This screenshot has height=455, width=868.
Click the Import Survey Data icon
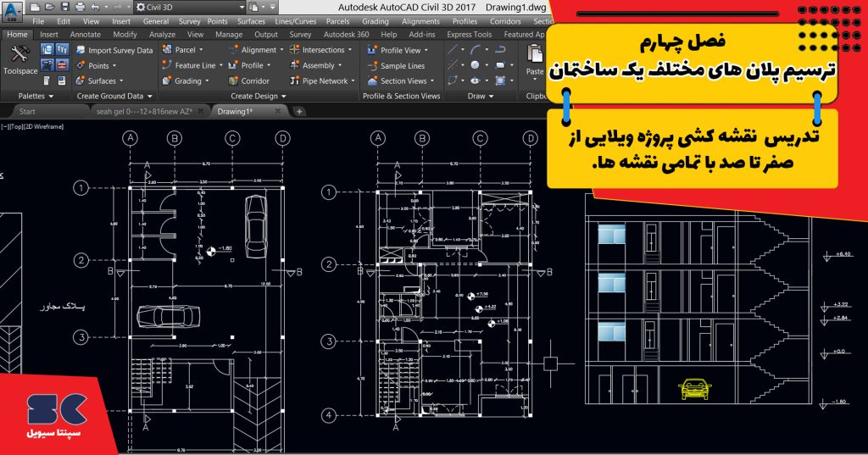81,50
